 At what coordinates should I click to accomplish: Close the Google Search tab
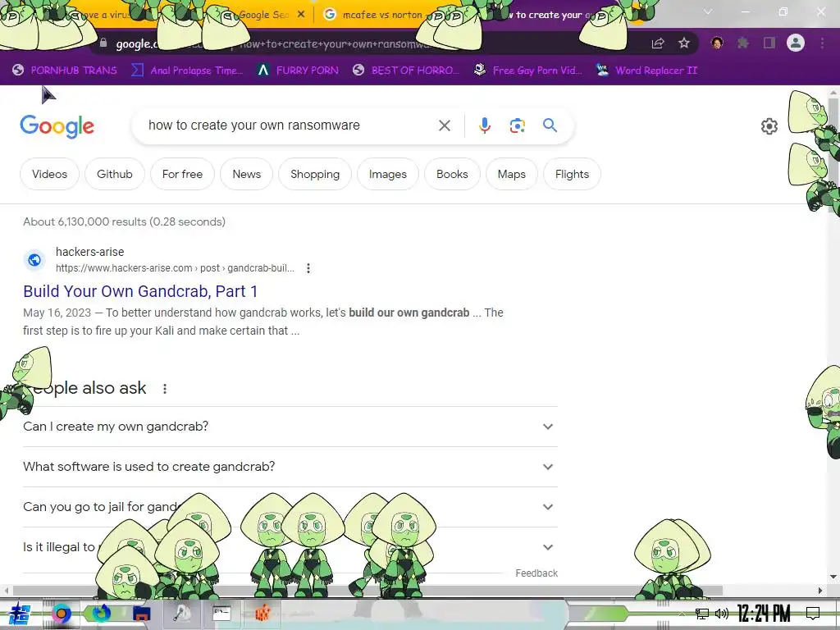click(301, 15)
